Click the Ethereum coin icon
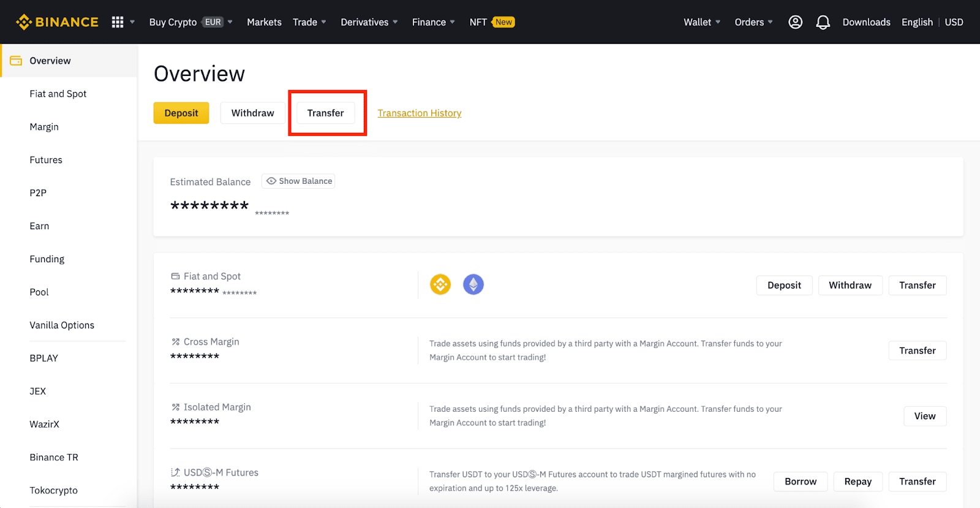 point(473,284)
